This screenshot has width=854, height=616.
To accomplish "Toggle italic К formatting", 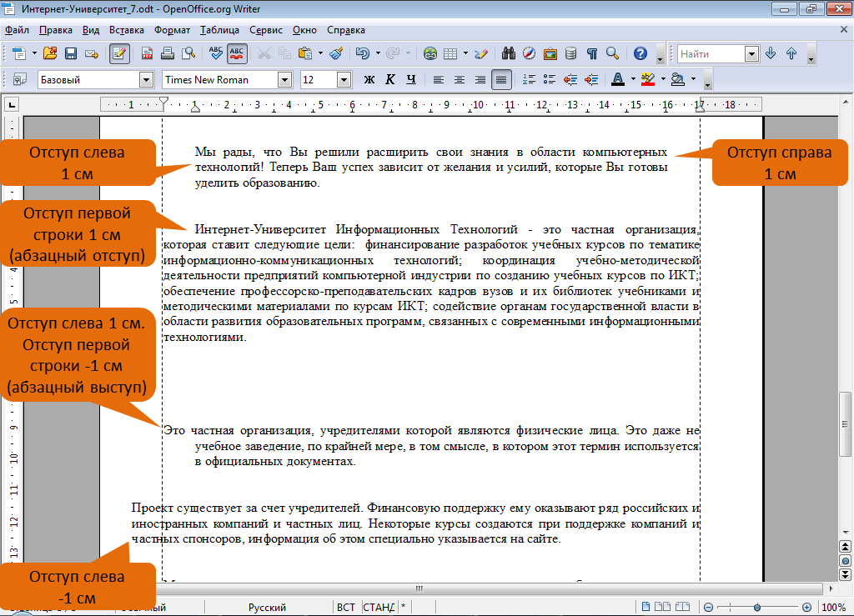I will point(390,79).
